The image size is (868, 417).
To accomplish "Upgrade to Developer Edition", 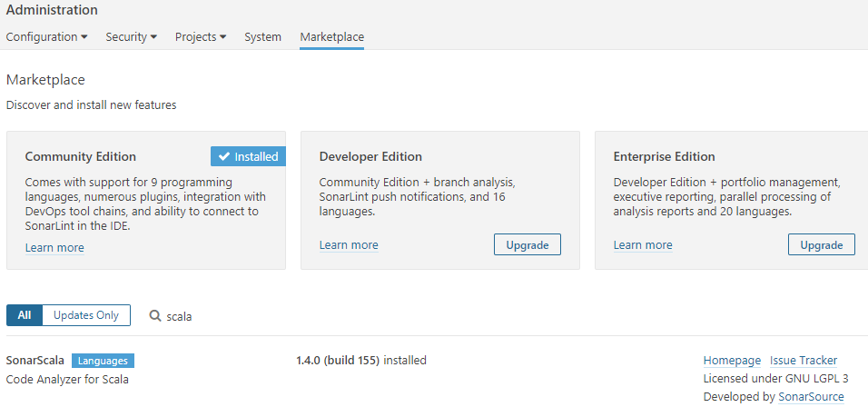I will tap(527, 244).
